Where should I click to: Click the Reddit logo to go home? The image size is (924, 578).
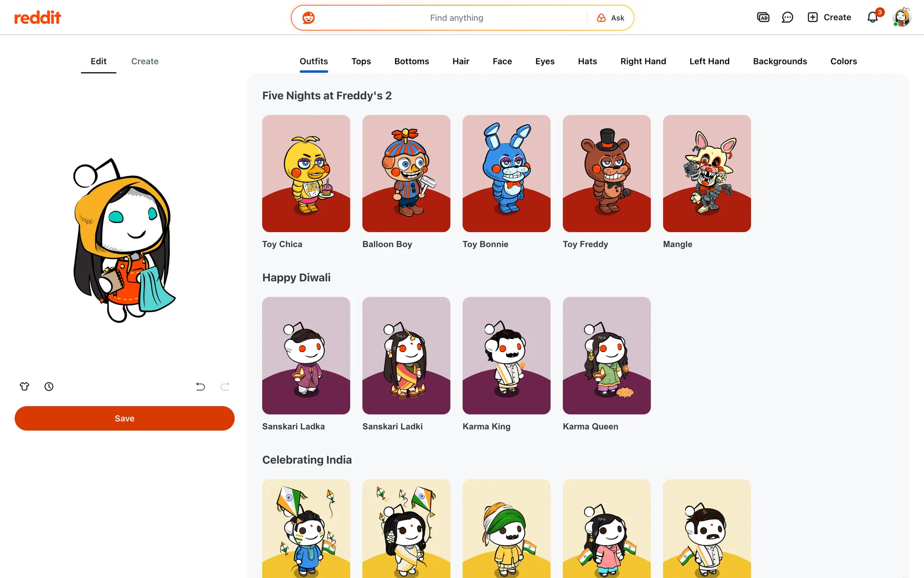coord(38,18)
